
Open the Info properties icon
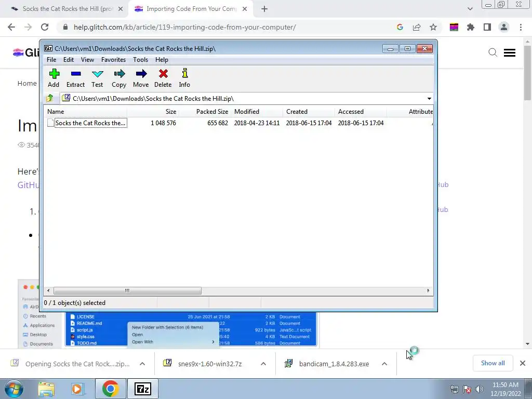184,78
